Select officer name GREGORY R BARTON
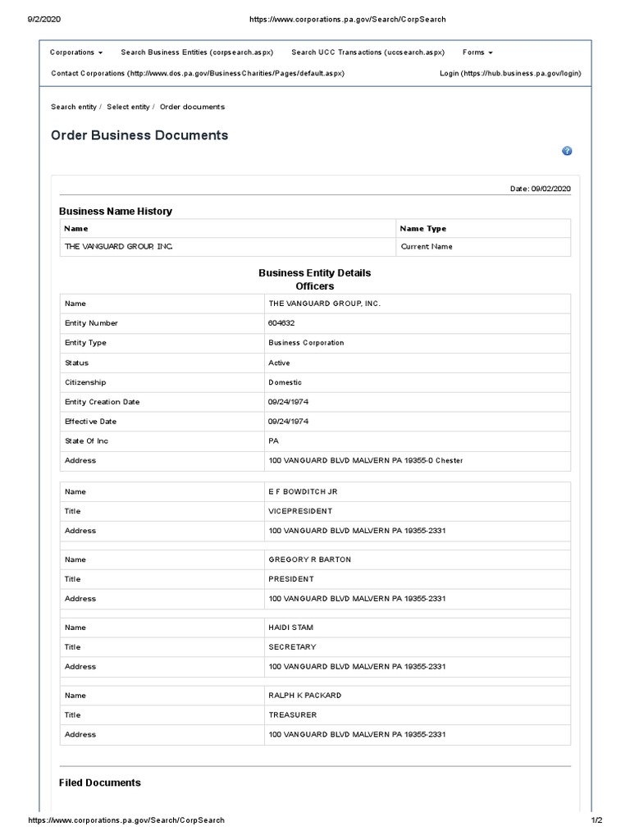 309,559
